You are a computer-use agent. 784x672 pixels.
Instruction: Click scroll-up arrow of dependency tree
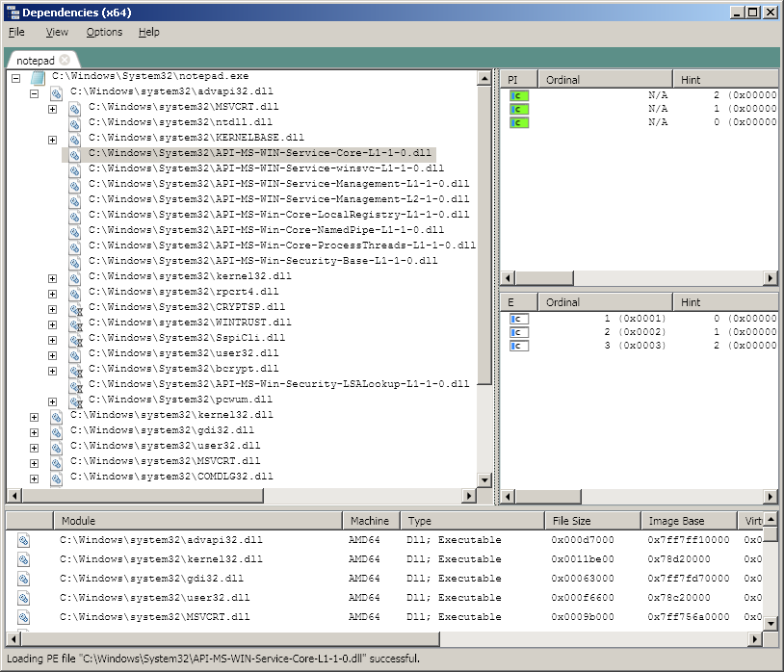484,78
